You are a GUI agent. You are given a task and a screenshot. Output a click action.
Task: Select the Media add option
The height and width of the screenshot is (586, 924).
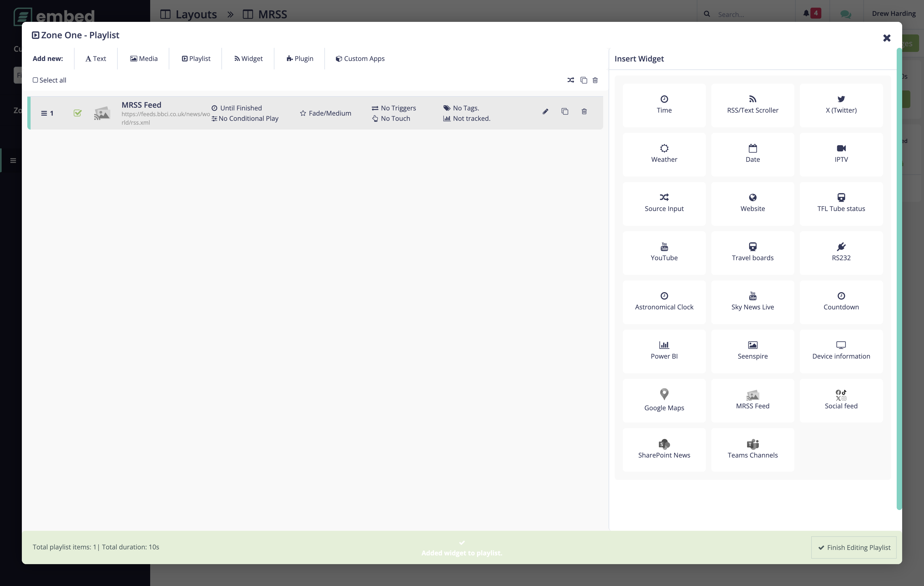[x=144, y=58]
